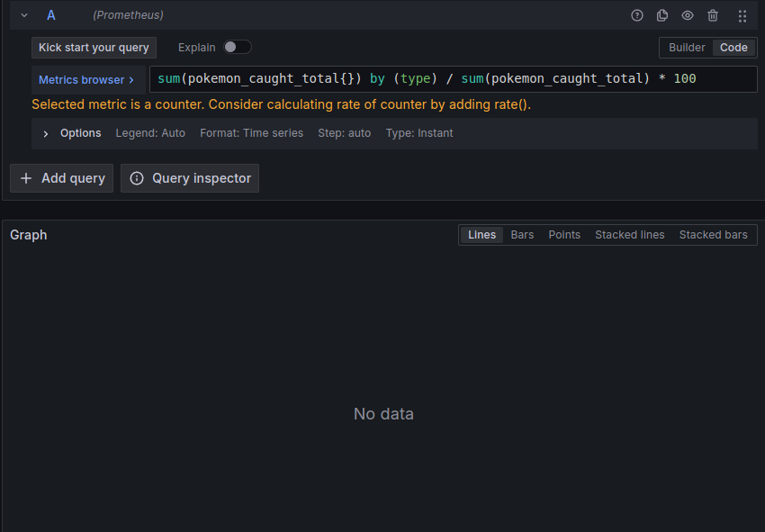Duplicate query A with copy icon
Viewport: 765px width, 532px height.
click(662, 15)
